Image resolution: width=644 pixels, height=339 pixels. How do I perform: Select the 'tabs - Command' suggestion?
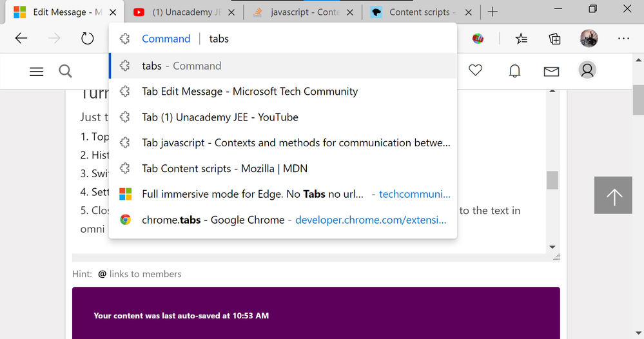pyautogui.click(x=283, y=66)
